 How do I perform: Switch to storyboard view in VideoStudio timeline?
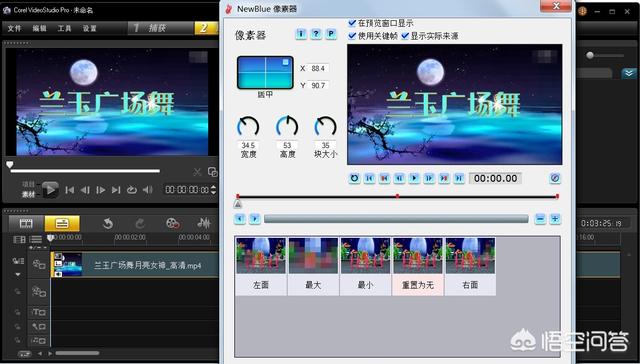coord(26,223)
